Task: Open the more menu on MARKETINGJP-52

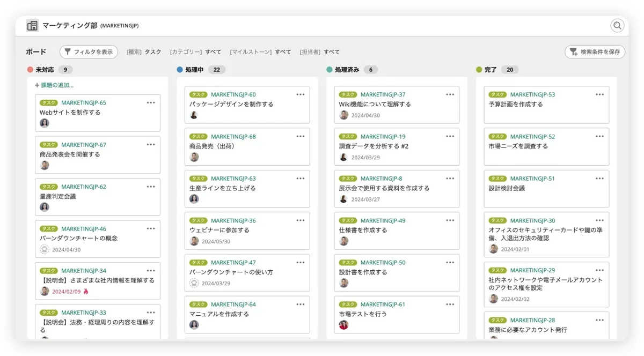Action: click(600, 136)
